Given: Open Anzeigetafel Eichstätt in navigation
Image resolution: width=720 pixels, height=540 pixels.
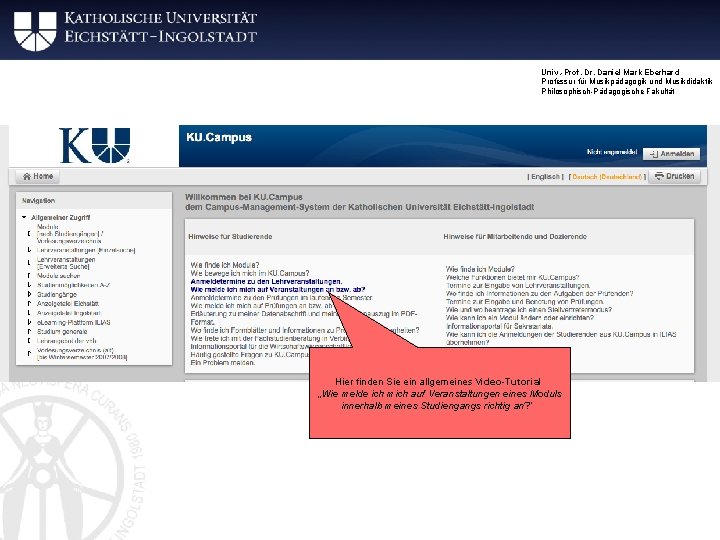Looking at the screenshot, I should (68, 304).
